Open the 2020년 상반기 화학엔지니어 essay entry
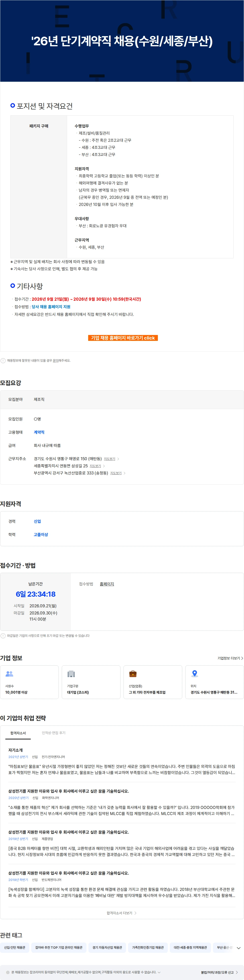The width and height of the screenshot is (244, 980). tap(122, 802)
